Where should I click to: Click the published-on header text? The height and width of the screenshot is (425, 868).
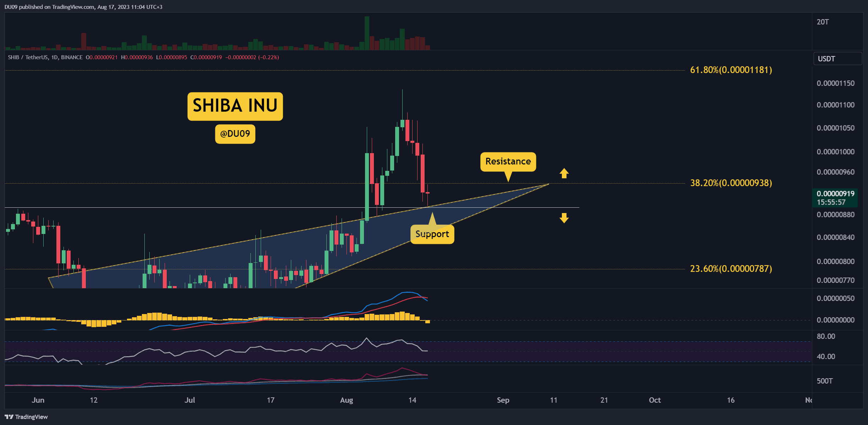pos(83,7)
